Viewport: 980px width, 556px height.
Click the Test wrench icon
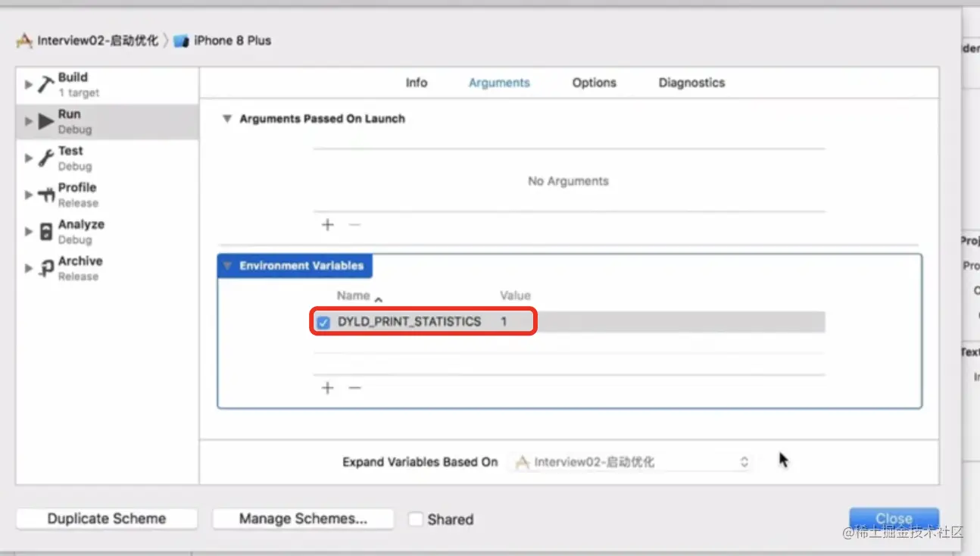[x=45, y=158]
